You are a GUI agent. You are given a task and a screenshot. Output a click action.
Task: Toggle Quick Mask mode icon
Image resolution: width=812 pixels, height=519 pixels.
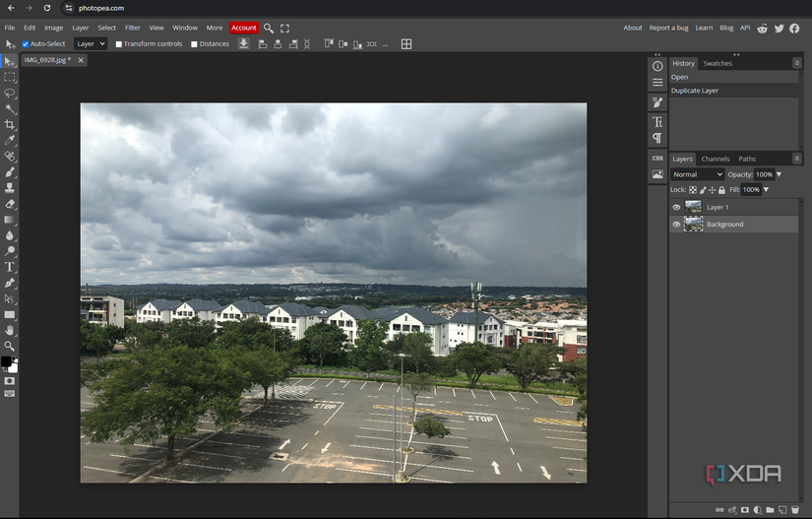(9, 381)
